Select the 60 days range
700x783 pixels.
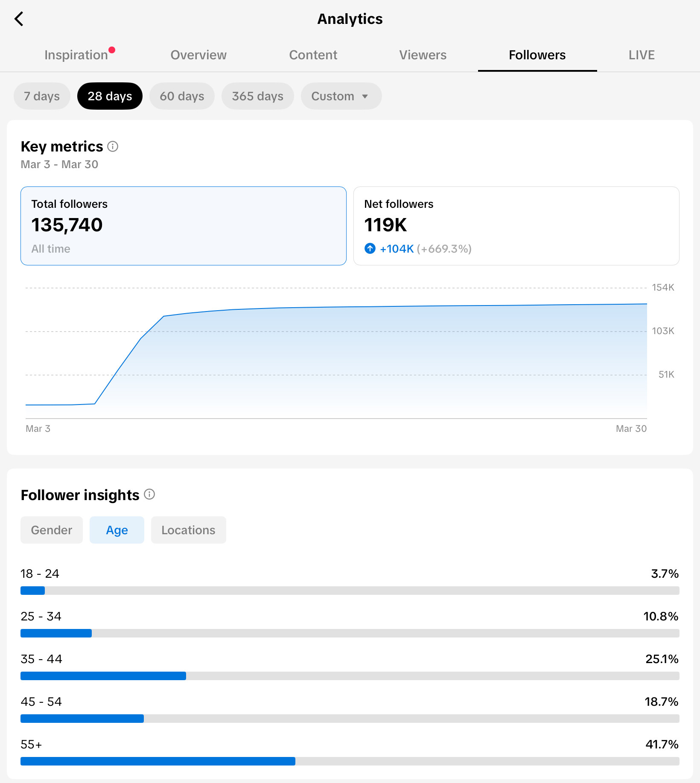coord(182,96)
